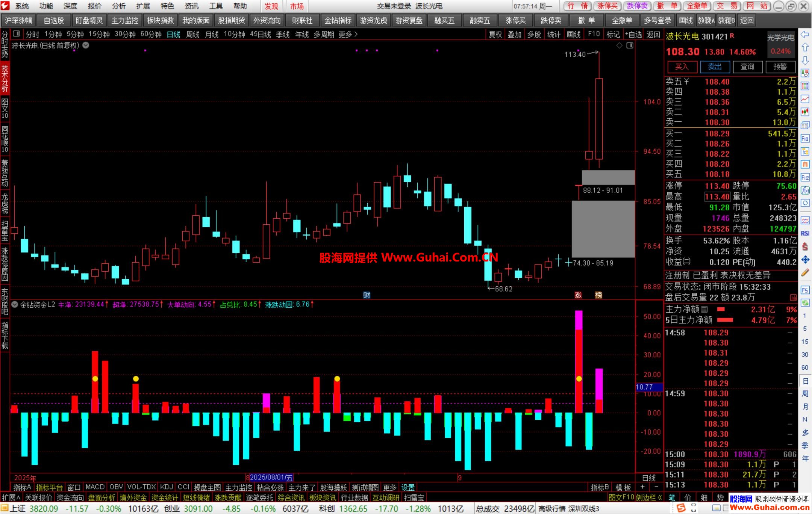812x514 pixels.
Task: Expand the 卖五 order book depth arrow
Action: pyautogui.click(x=686, y=81)
